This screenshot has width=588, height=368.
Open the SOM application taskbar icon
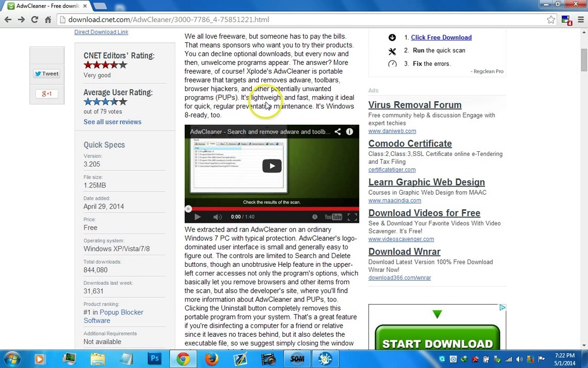point(297,359)
